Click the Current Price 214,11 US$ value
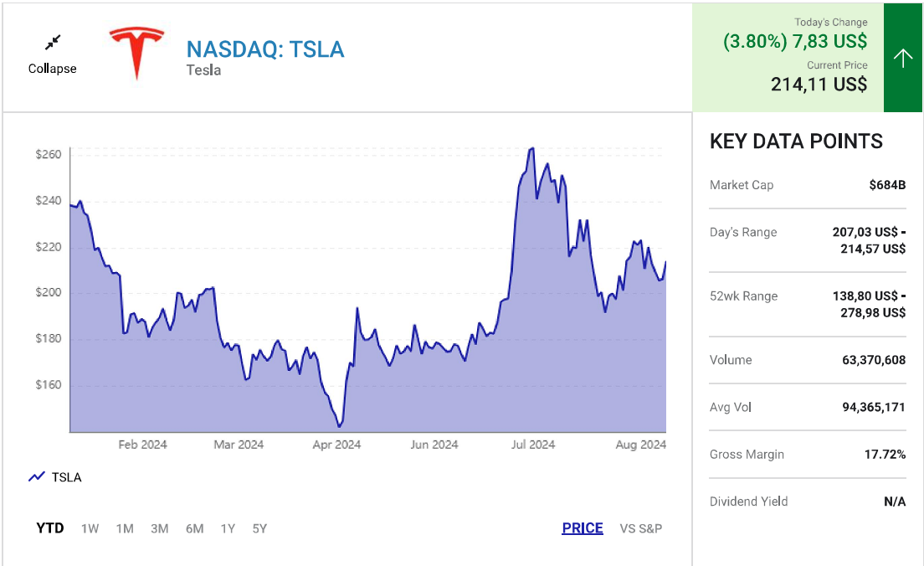This screenshot has height=566, width=924. [819, 84]
